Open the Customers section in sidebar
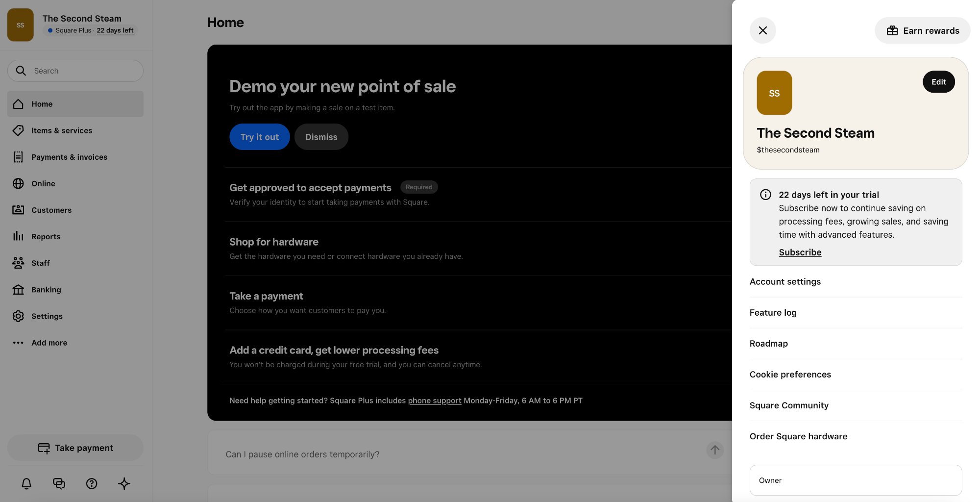 coord(51,210)
